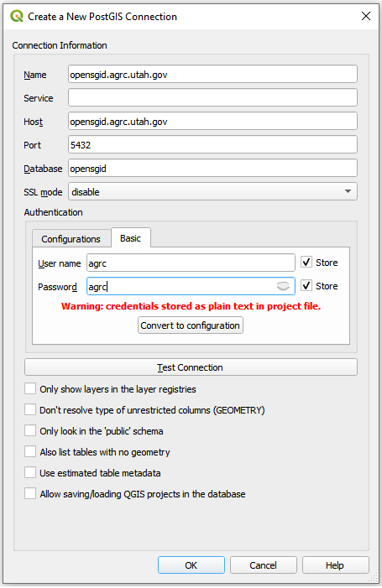Focus the empty Service input field

[212, 98]
